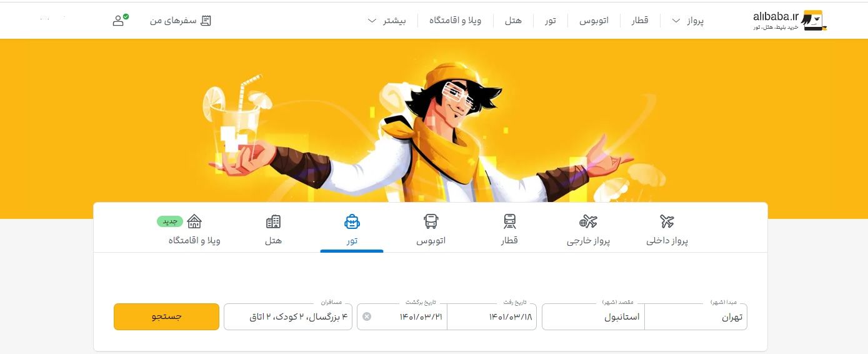Open ویلا و اقامتگاه in top navigation
Screen dimensions: 868x354
[455, 21]
